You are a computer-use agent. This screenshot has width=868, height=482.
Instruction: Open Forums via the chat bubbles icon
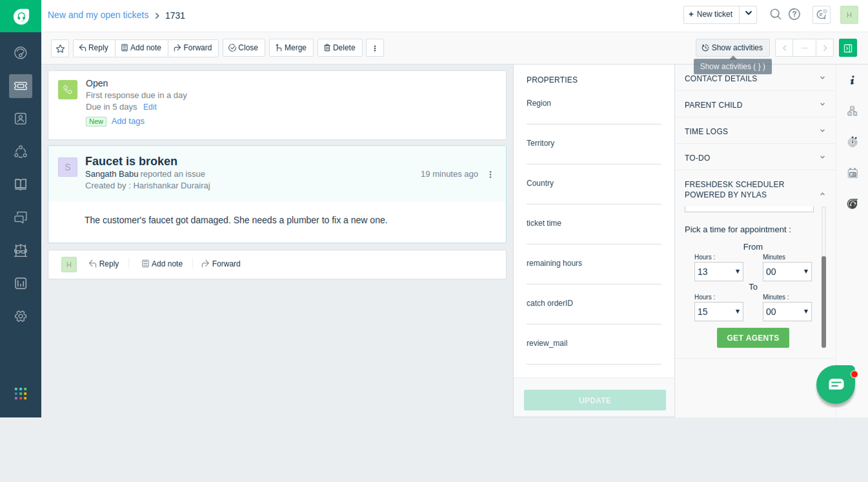click(x=20, y=217)
